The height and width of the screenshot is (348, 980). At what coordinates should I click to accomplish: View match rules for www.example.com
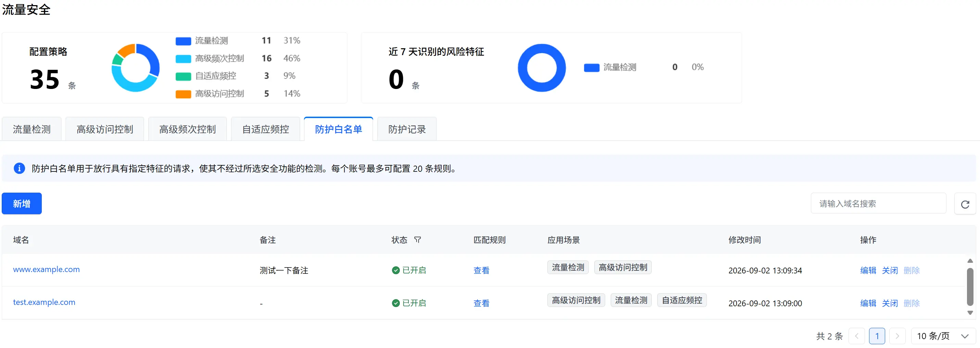coord(481,270)
